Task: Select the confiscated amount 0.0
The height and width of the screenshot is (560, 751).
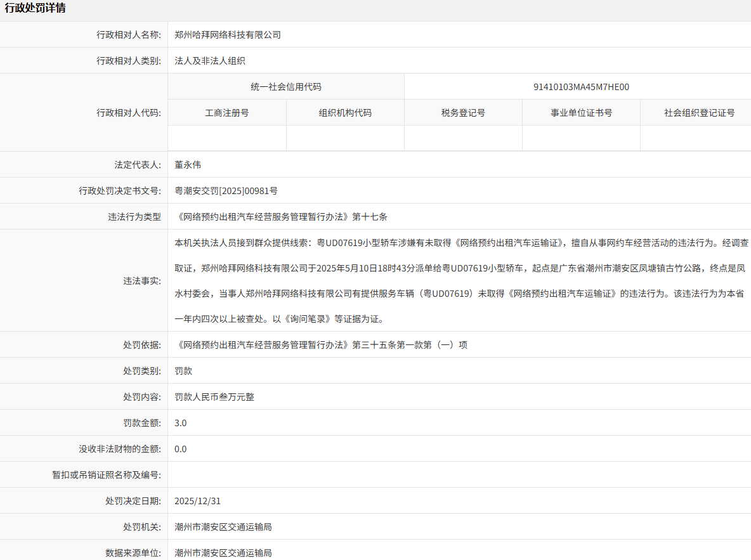Action: 181,449
